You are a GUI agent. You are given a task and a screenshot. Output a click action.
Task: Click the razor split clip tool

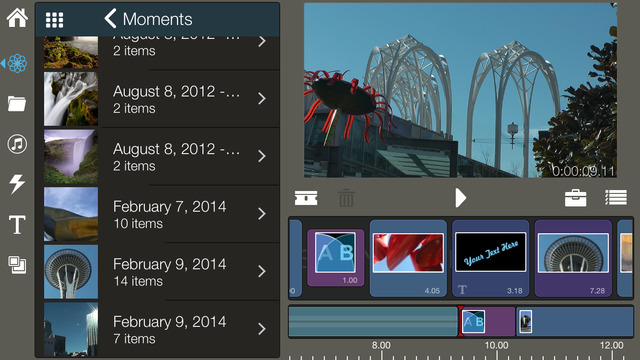click(306, 198)
